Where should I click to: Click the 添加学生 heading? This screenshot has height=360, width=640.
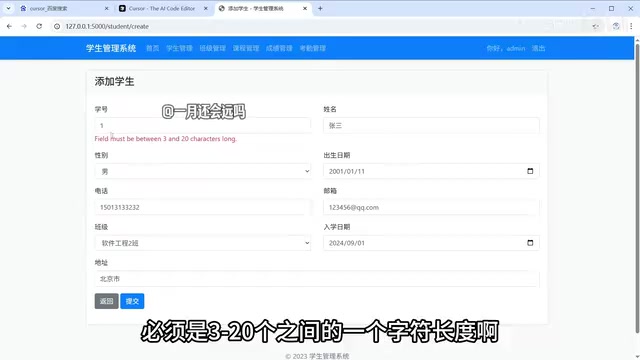tap(114, 82)
